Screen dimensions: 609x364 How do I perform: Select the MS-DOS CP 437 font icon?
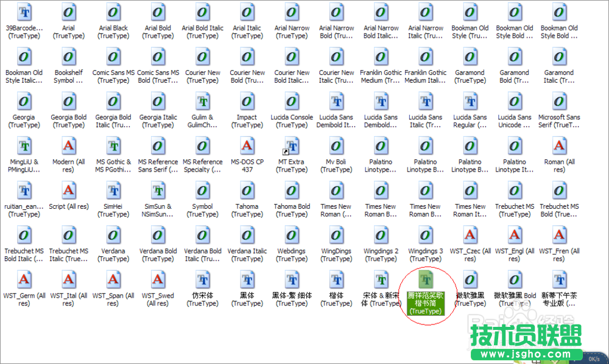(x=247, y=146)
